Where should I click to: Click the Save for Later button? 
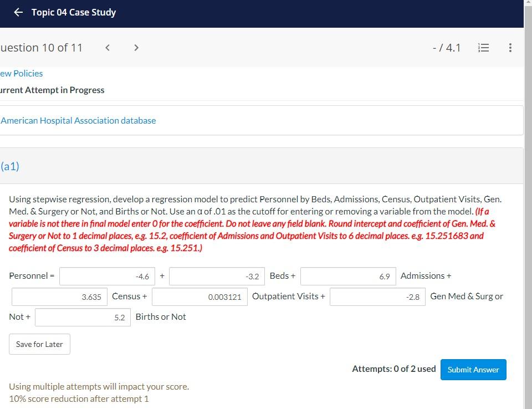tap(39, 344)
